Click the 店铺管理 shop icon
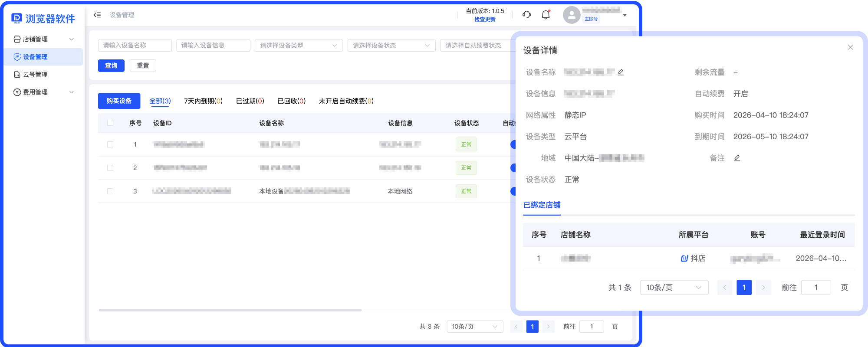The height and width of the screenshot is (347, 868). click(17, 39)
